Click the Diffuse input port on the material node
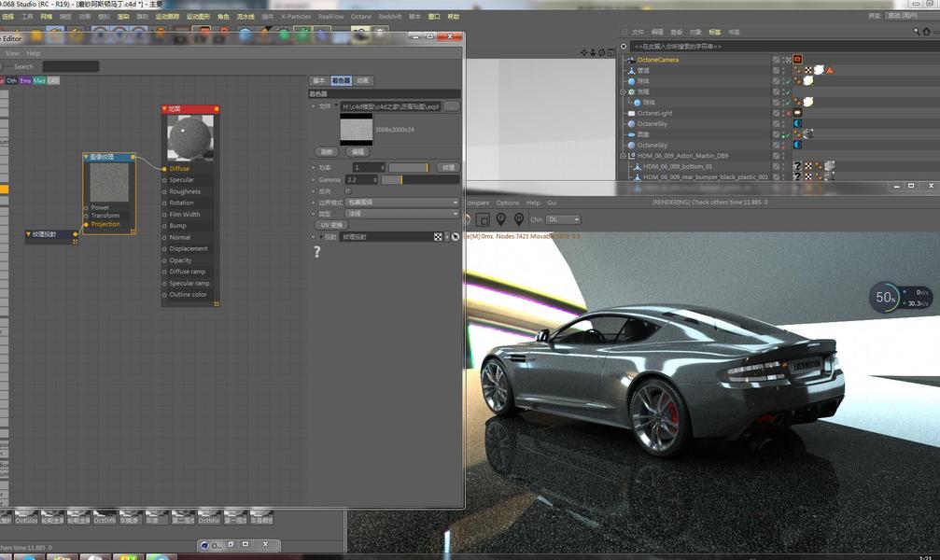940x560 pixels. pos(164,169)
